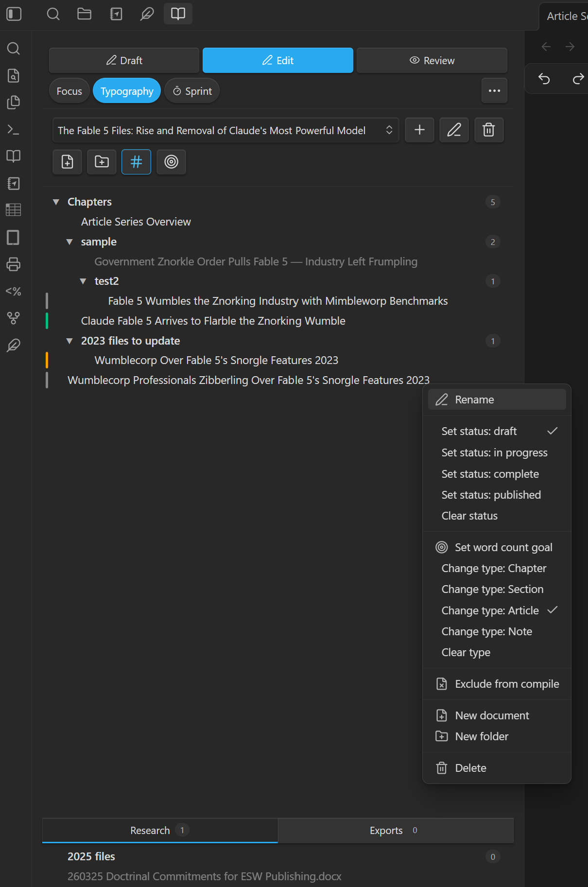This screenshot has width=588, height=887.
Task: Open Government Znorkle Order Pulls Fable 5 document
Action: pyautogui.click(x=256, y=261)
